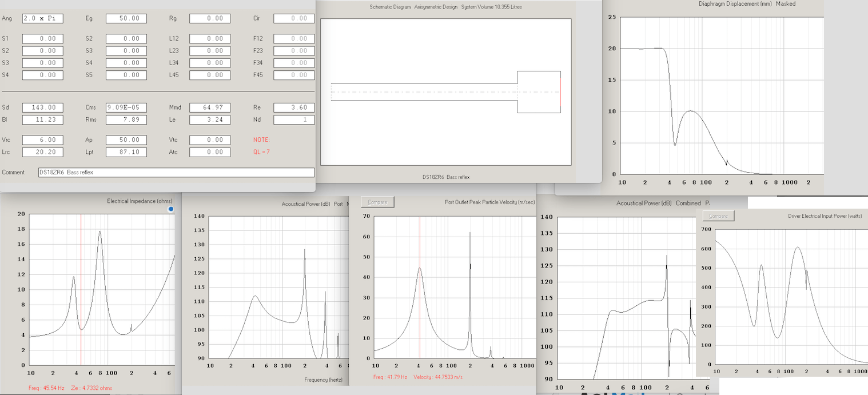Click 'Freq : 45.54 Hz' readout text
This screenshot has width=868, height=395.
coord(47,388)
